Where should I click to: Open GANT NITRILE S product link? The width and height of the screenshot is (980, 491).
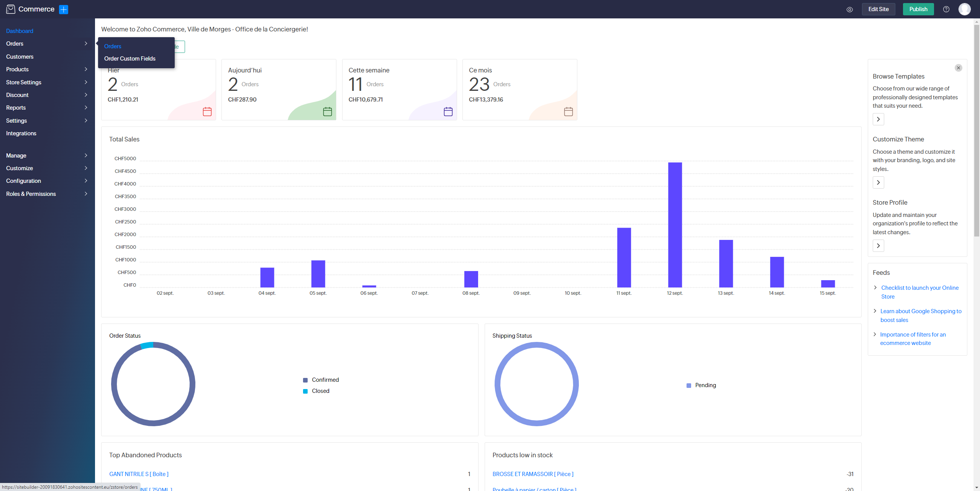[139, 474]
